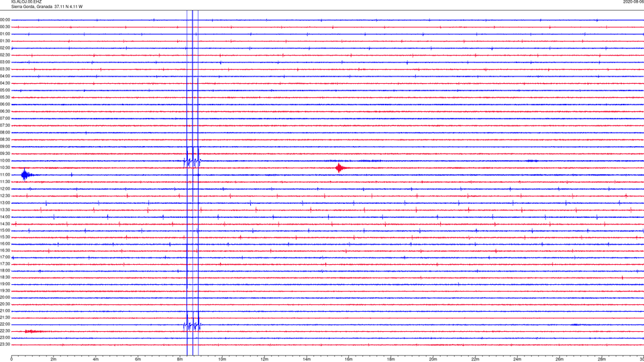
Task: Select the 12m minute axis label
Action: point(264,359)
